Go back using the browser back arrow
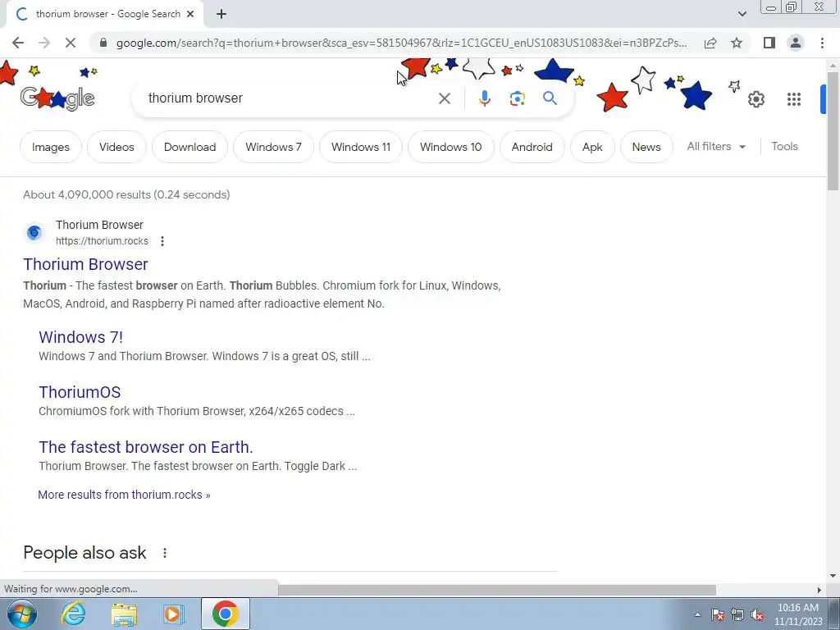 (18, 43)
